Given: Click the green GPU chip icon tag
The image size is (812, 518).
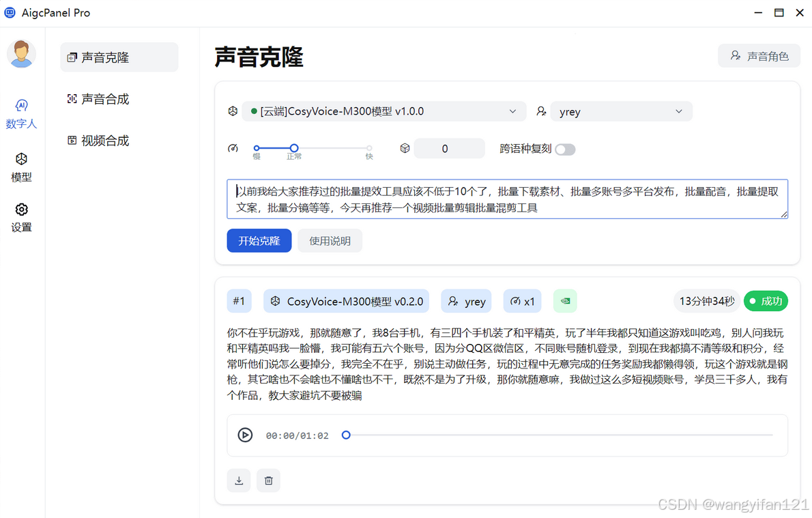Looking at the screenshot, I should [x=565, y=301].
